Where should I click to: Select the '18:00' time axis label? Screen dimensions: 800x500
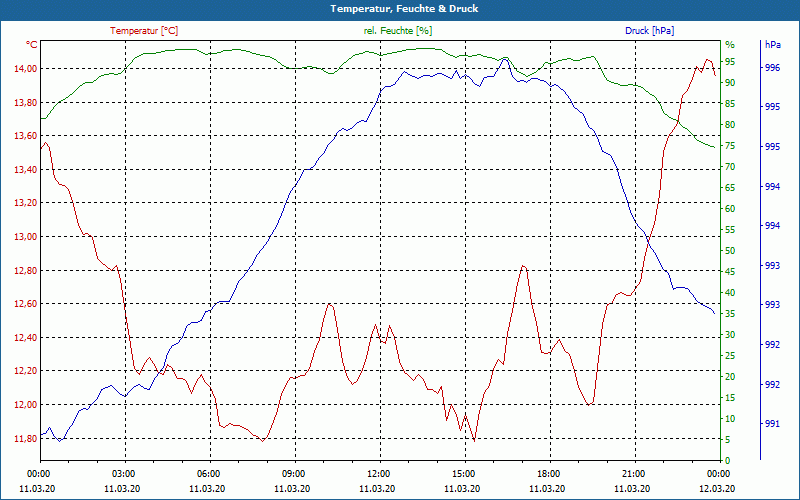[x=547, y=473]
